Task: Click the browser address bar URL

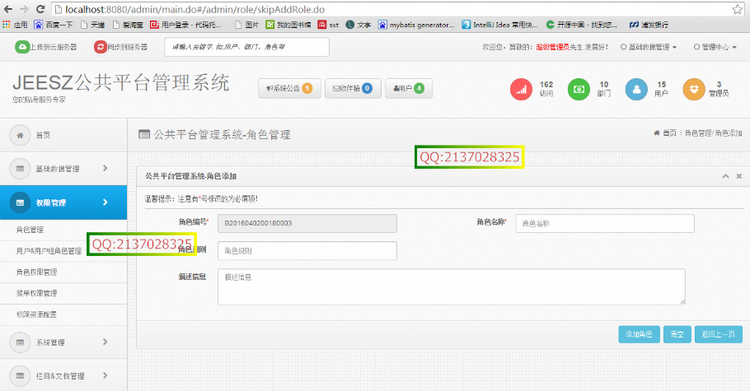Action: (x=195, y=9)
